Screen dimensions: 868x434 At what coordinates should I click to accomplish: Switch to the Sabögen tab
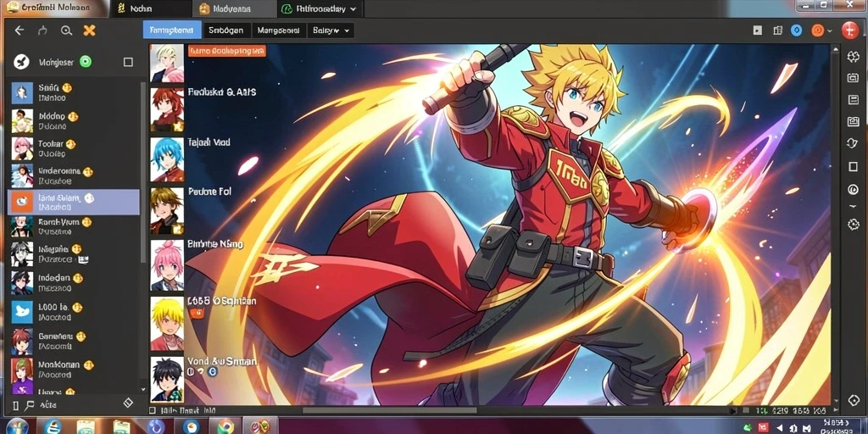(x=227, y=31)
